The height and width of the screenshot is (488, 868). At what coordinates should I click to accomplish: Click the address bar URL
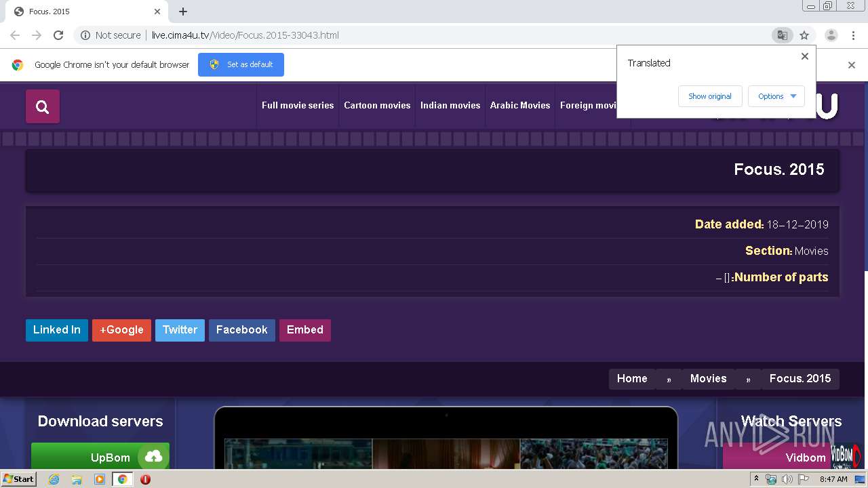coord(245,35)
